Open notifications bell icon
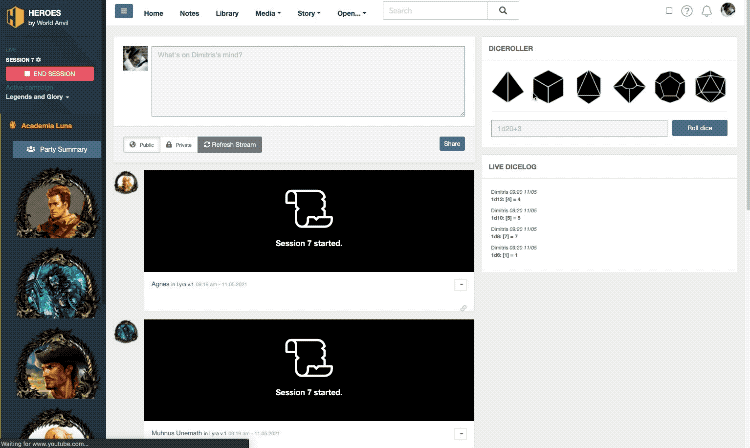The height and width of the screenshot is (448, 750). (x=707, y=11)
